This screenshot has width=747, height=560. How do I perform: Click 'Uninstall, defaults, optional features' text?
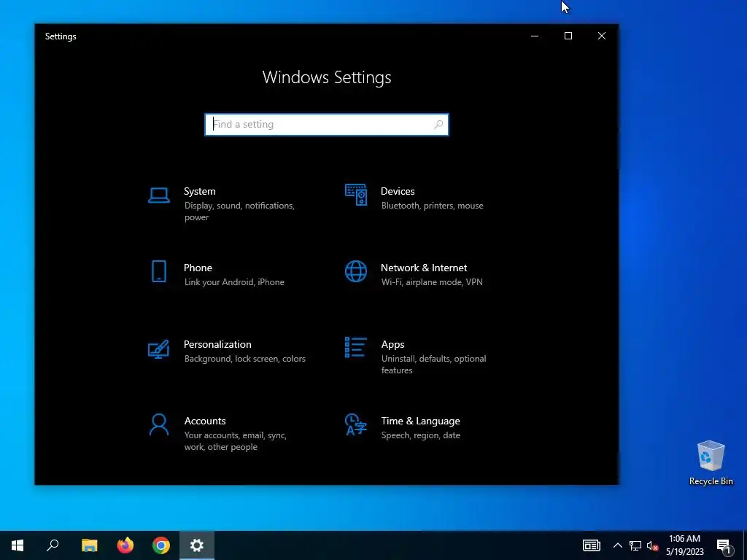[x=433, y=365]
